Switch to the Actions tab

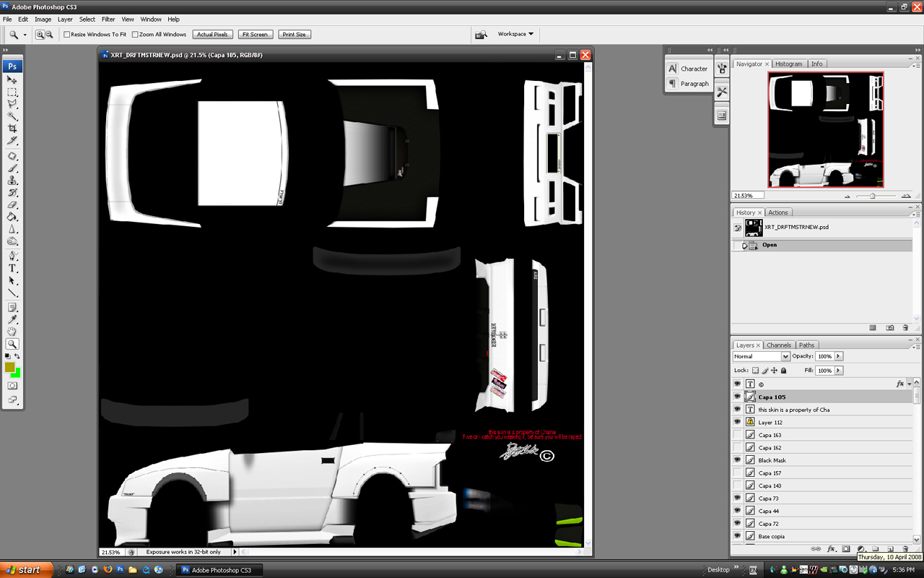click(778, 212)
